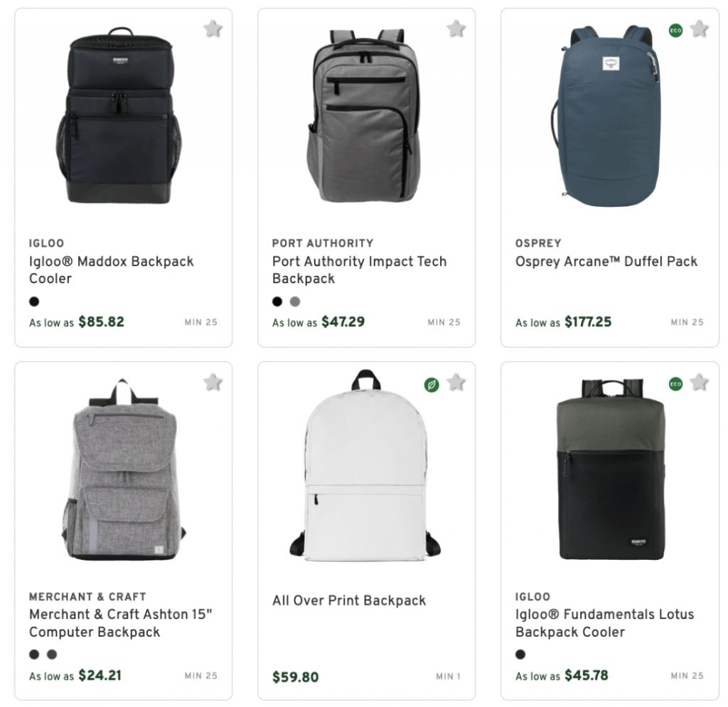
Task: Click the IGLOO brand label on Fundamentals card
Action: pyautogui.click(x=533, y=597)
